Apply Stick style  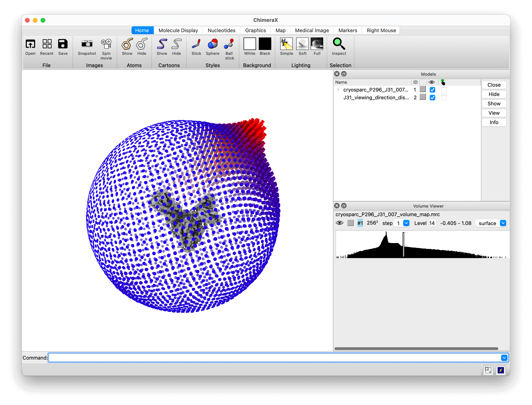tap(196, 44)
